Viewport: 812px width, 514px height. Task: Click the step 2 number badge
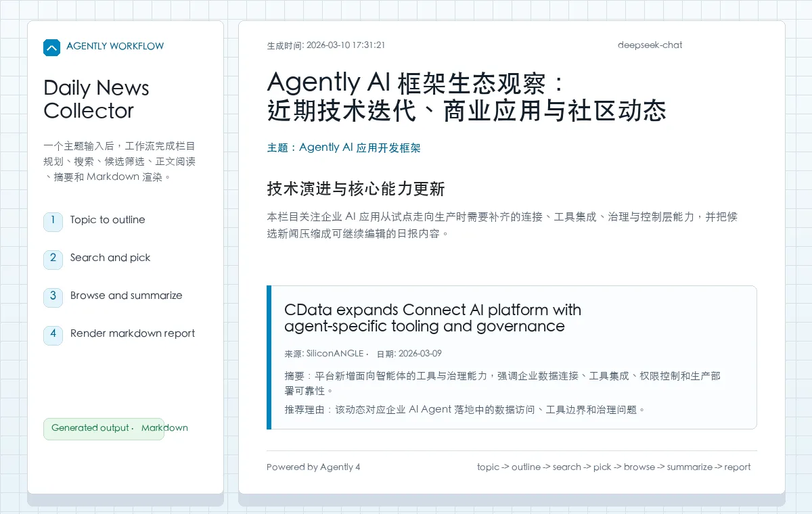click(53, 260)
